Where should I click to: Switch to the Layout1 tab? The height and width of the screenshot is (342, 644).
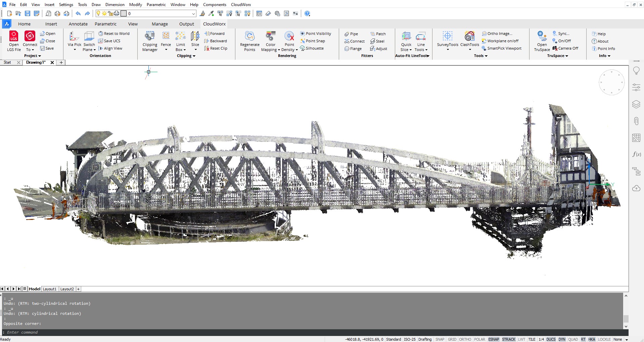click(x=49, y=289)
